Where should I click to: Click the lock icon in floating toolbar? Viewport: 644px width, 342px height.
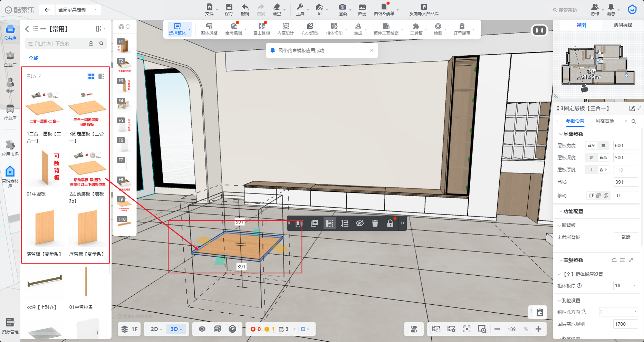390,223
